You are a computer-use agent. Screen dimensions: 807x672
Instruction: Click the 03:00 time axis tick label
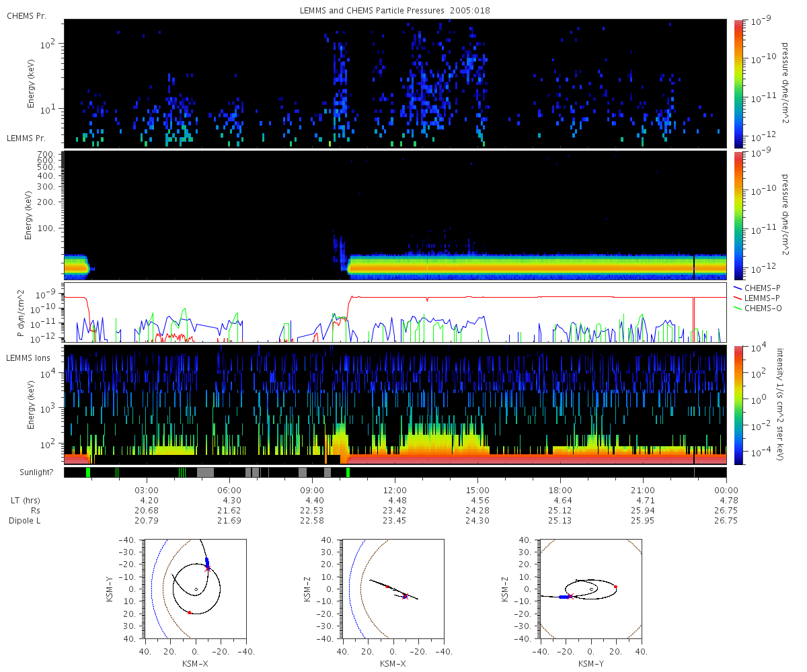(x=147, y=490)
